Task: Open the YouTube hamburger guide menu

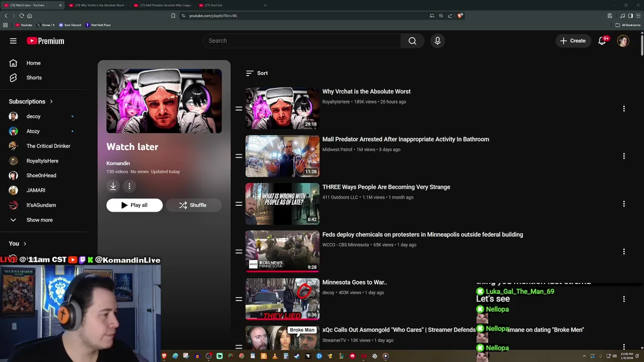Action: point(13,41)
